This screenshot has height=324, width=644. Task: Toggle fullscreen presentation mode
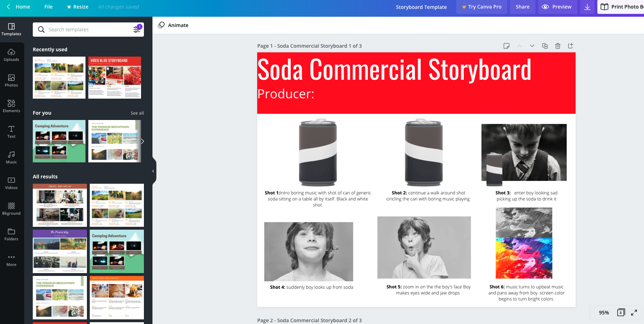click(634, 313)
